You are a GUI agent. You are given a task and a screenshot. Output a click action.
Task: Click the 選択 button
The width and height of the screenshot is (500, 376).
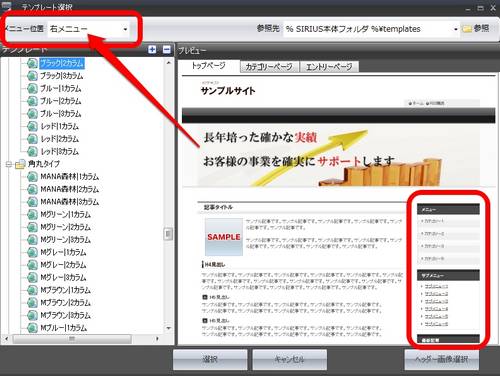coord(210,359)
